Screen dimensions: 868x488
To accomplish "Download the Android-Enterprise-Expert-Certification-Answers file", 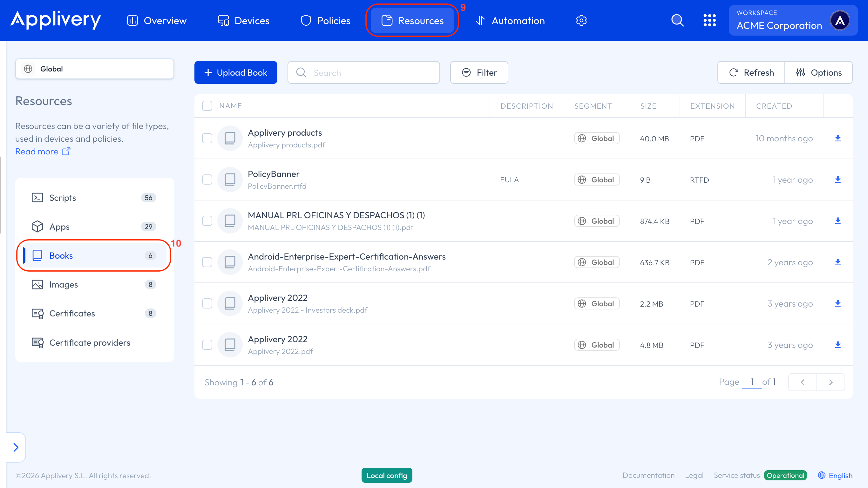I will (838, 262).
